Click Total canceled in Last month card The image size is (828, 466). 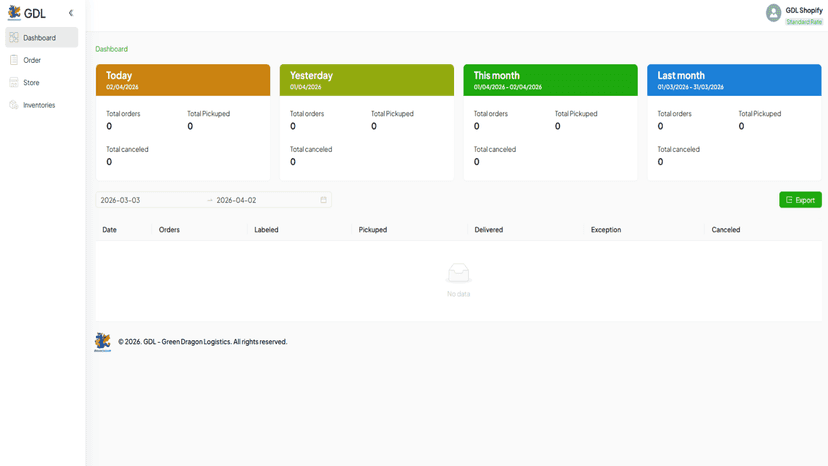679,150
